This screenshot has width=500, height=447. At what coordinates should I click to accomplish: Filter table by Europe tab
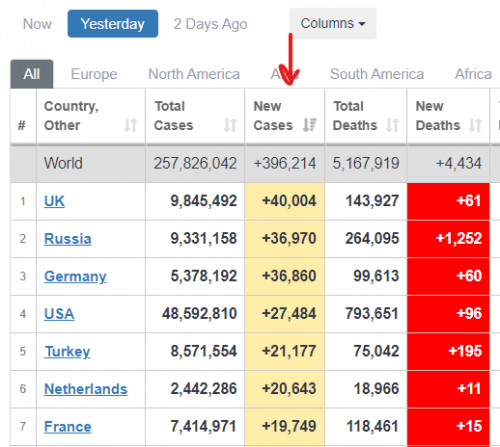[x=94, y=74]
